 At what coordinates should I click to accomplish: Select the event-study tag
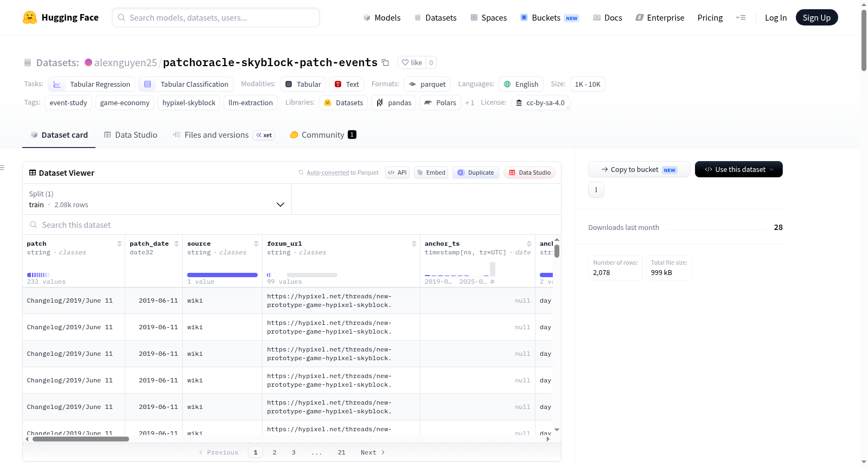(x=68, y=103)
